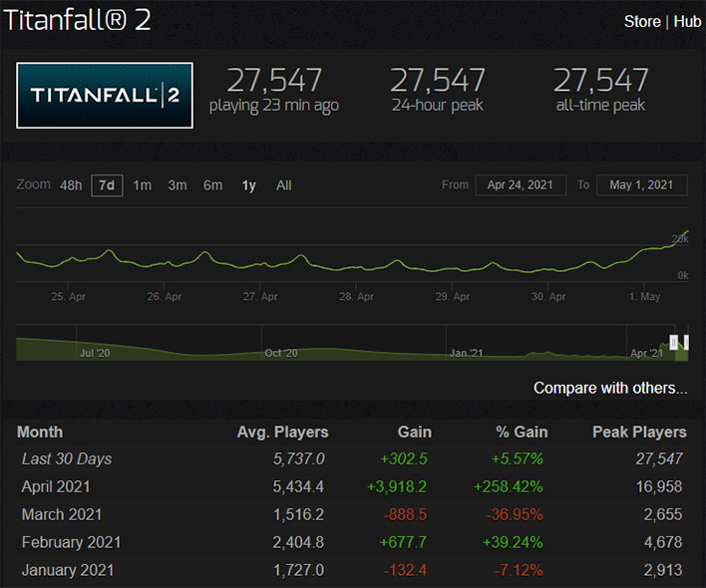Screen dimensions: 706x588
Task: Click the Titanfall 2 banner thumbnail
Action: pos(105,96)
